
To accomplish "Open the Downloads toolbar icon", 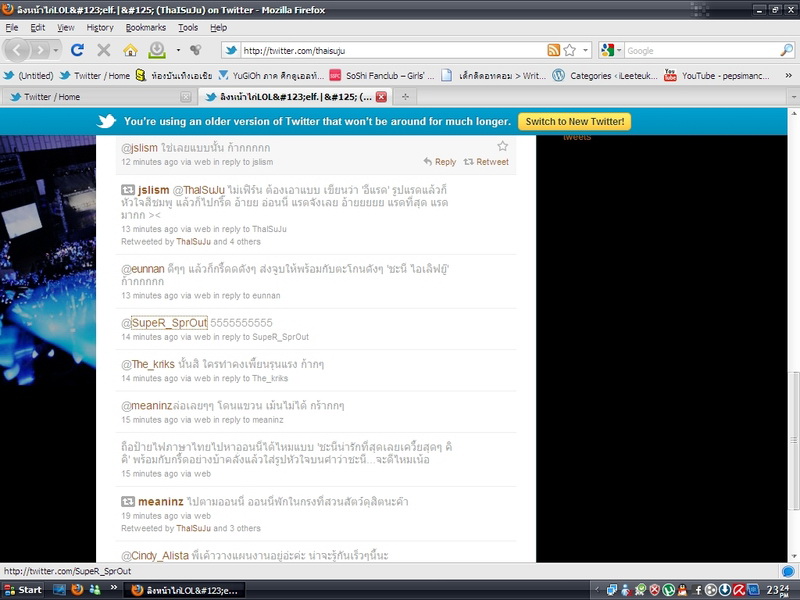I will [x=157, y=50].
